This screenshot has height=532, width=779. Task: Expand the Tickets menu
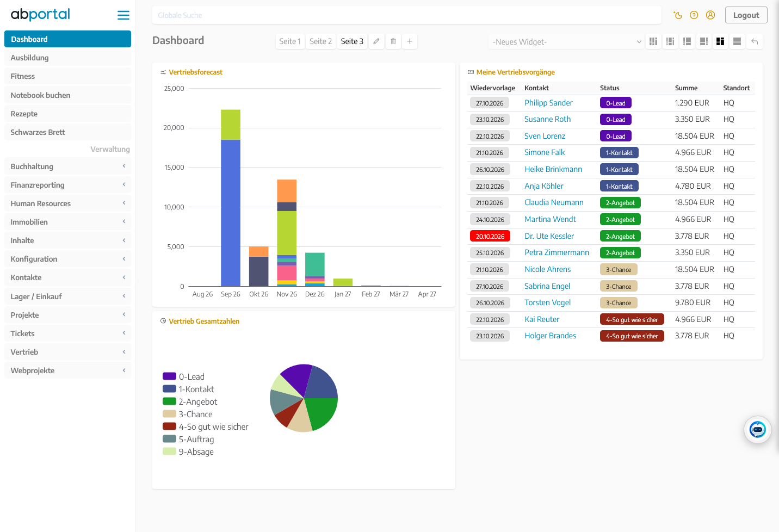(x=67, y=333)
